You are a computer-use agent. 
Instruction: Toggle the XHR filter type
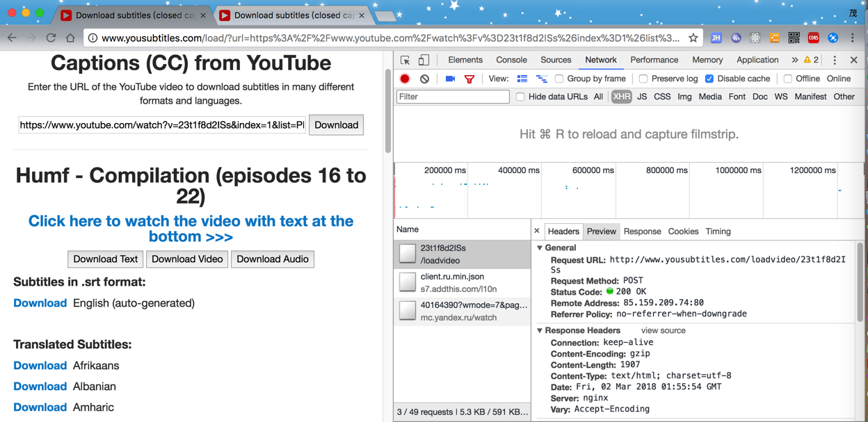tap(621, 97)
